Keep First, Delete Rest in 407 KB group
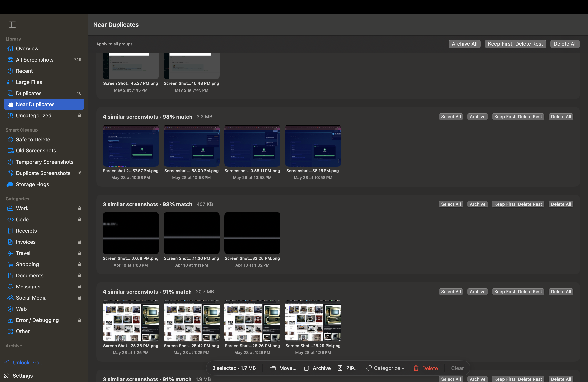 pos(518,204)
